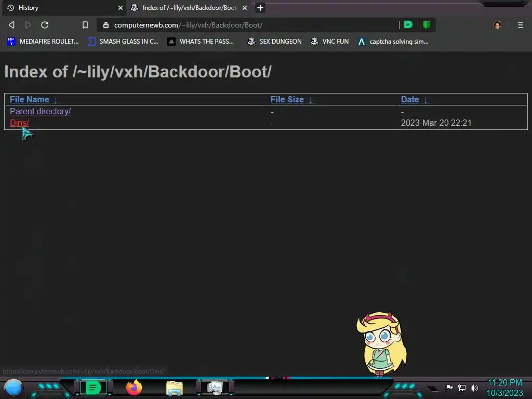This screenshot has height=399, width=532.
Task: Go back using the browser back arrow
Action: point(11,25)
